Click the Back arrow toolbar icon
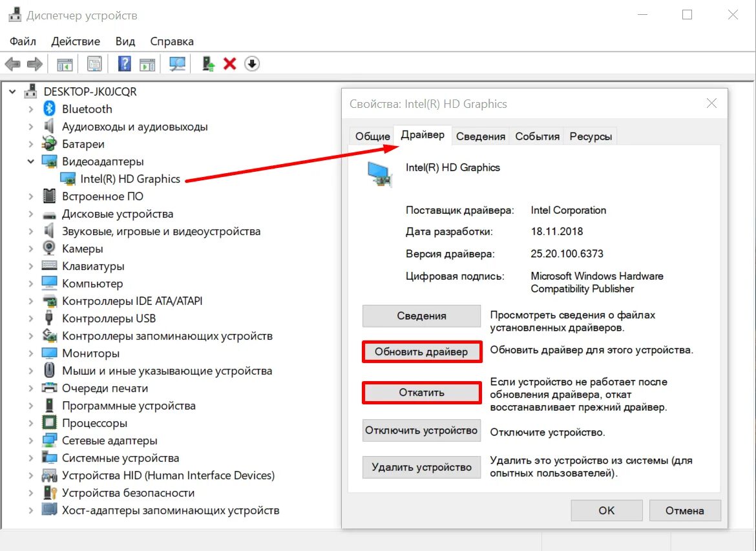The image size is (756, 551). 12,64
